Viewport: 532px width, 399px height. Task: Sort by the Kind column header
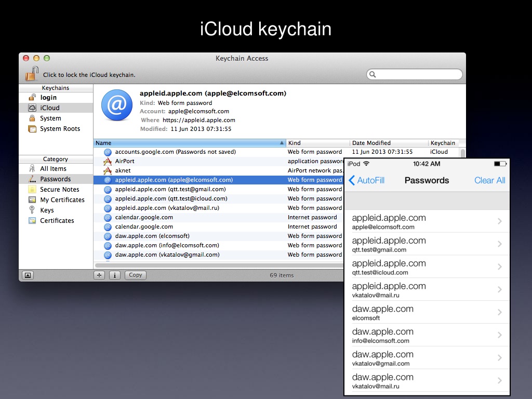(317, 143)
